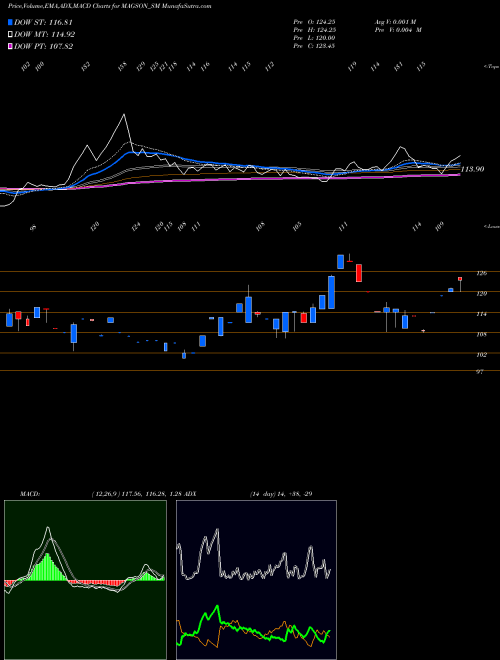Image resolution: width=500 pixels, height=660 pixels.
Task: Select the 'DOW MT: 114.92' legend text
Action: coord(45,34)
